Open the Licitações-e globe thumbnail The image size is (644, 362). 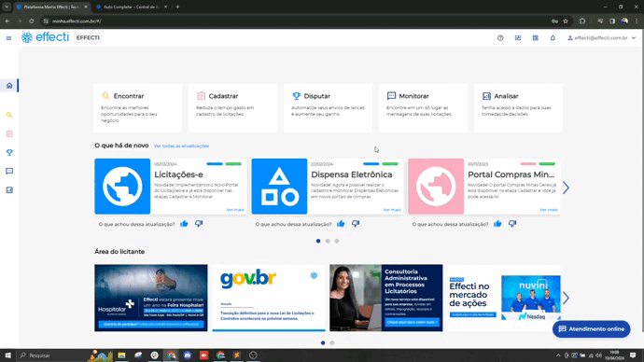(122, 187)
